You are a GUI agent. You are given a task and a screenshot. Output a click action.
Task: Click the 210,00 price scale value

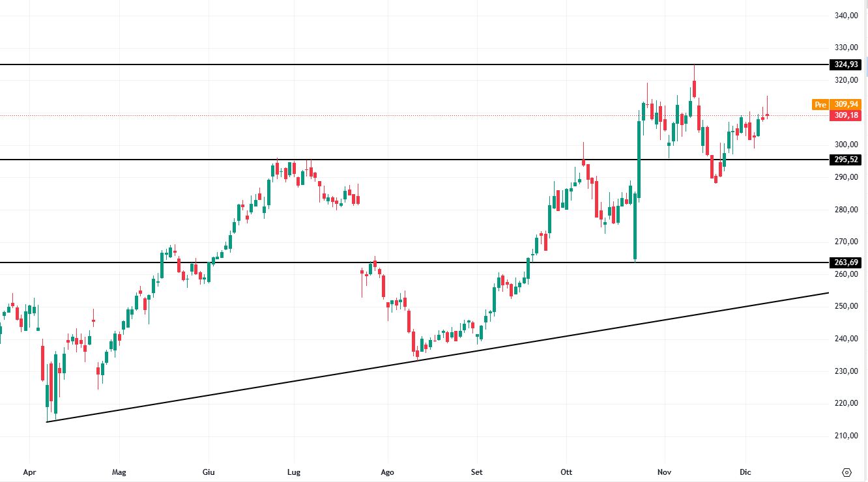tap(846, 436)
